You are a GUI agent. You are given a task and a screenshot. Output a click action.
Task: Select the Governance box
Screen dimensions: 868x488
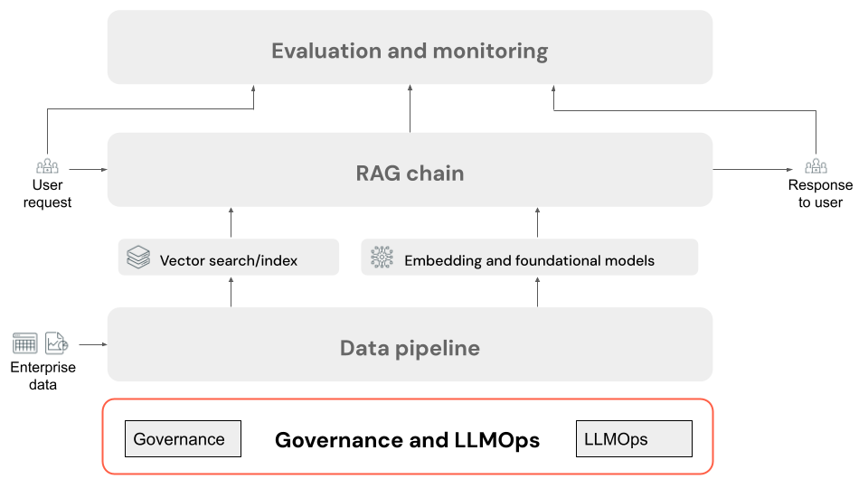click(x=183, y=438)
